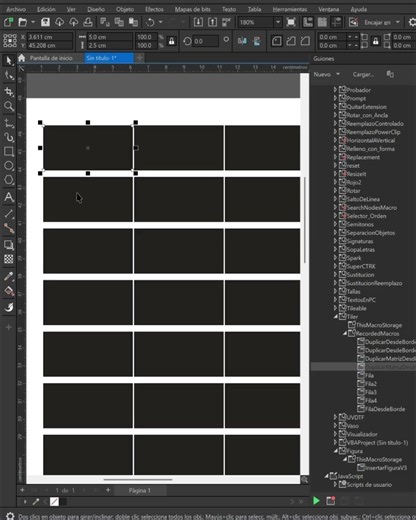Click the rotation angle input field
The height and width of the screenshot is (520, 416).
(206, 41)
